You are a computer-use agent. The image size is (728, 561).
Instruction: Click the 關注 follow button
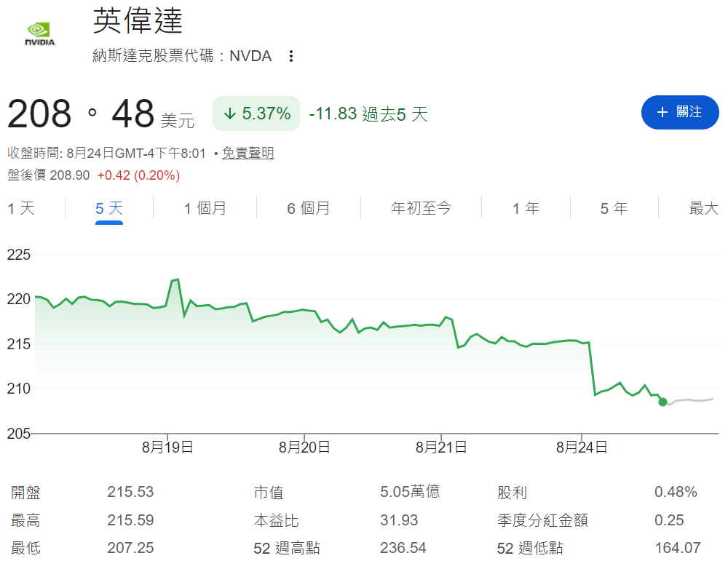[x=680, y=112]
